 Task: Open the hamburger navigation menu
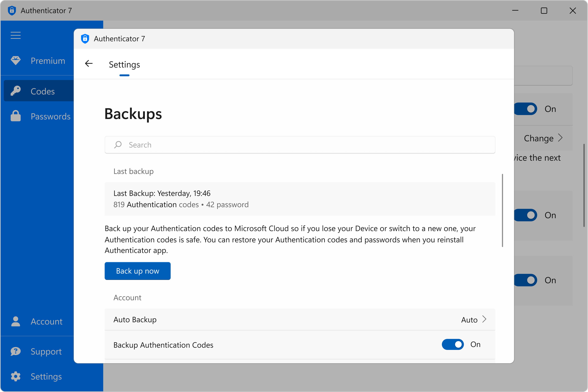click(x=15, y=35)
